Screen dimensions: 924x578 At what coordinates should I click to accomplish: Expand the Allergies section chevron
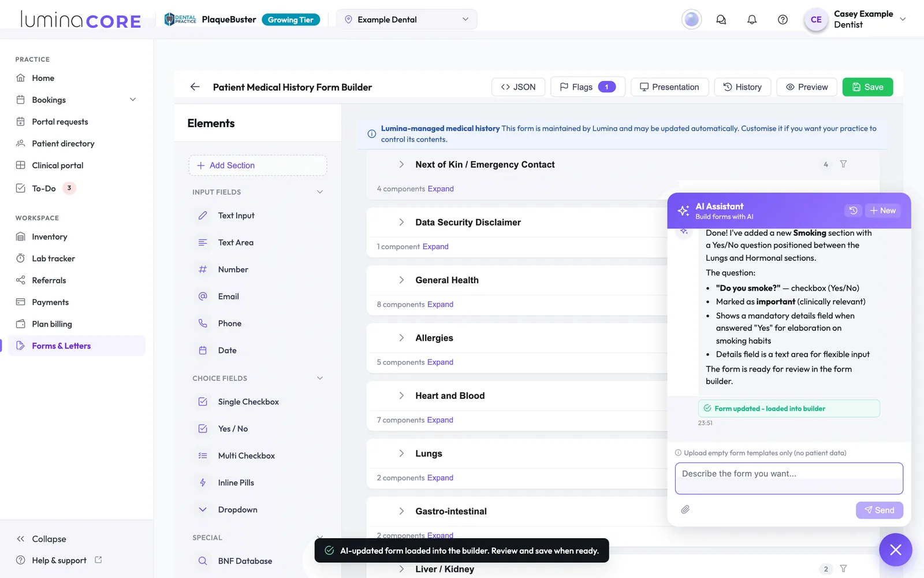click(x=401, y=338)
